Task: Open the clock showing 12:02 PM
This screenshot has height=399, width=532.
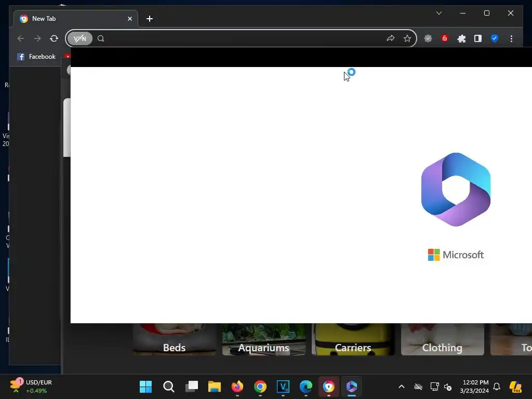Action: (x=474, y=387)
